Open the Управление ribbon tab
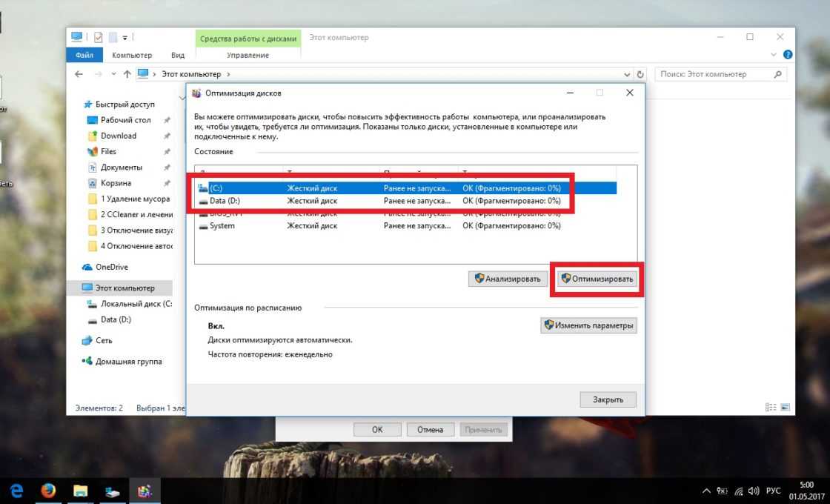Viewport: 830px width, 504px height. [x=248, y=55]
